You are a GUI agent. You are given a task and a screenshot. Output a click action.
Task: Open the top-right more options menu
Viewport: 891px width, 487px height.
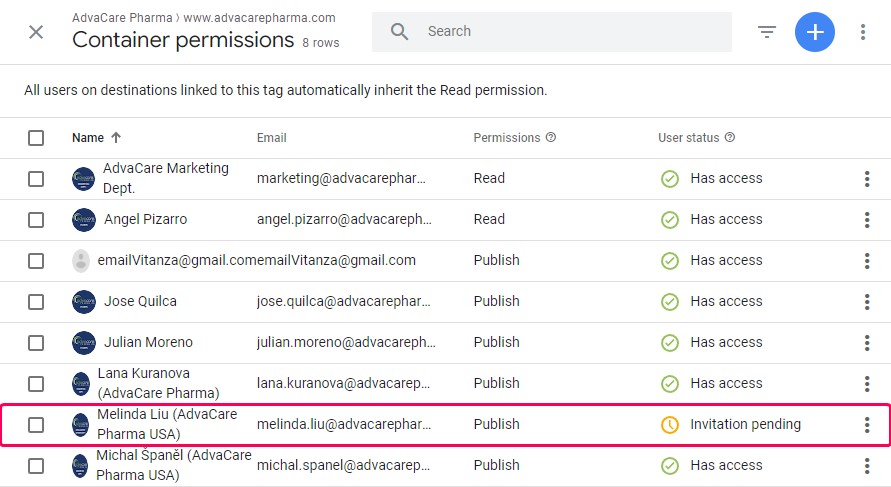click(x=863, y=32)
